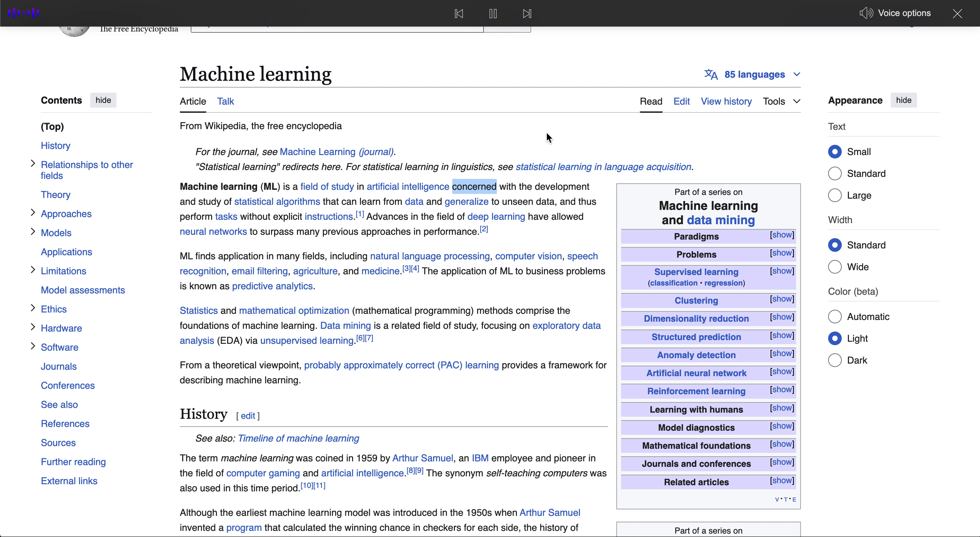Go to the (Top) of contents
This screenshot has height=537, width=980.
[52, 126]
